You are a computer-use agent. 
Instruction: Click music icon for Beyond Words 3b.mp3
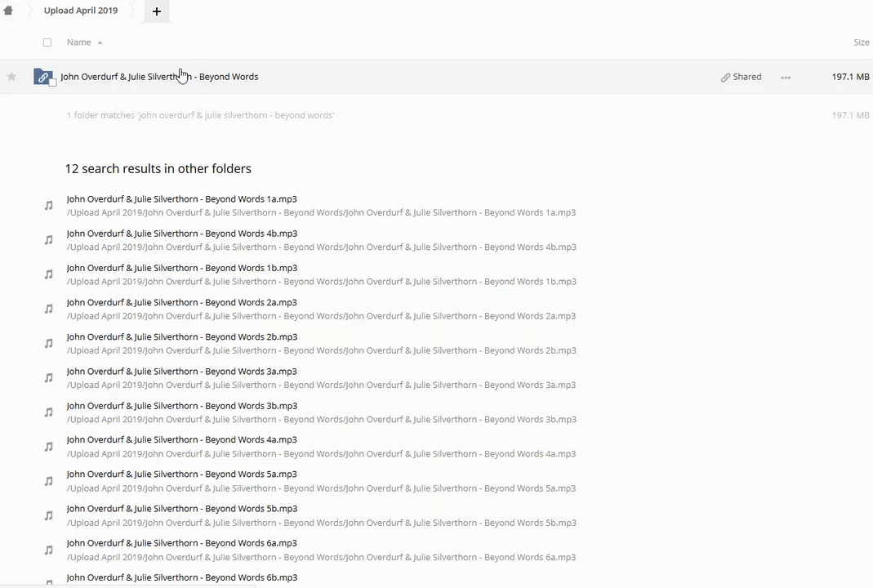(49, 412)
